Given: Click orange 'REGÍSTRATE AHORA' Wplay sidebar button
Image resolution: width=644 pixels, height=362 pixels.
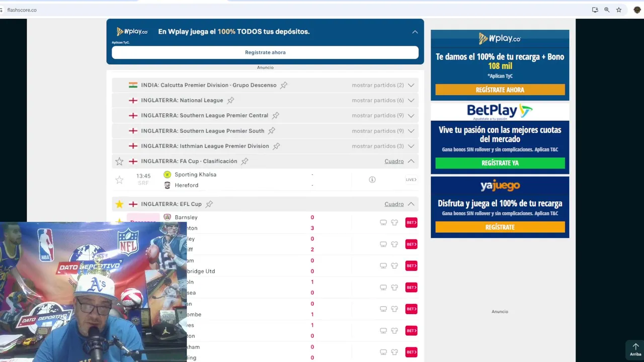Looking at the screenshot, I should click(500, 90).
